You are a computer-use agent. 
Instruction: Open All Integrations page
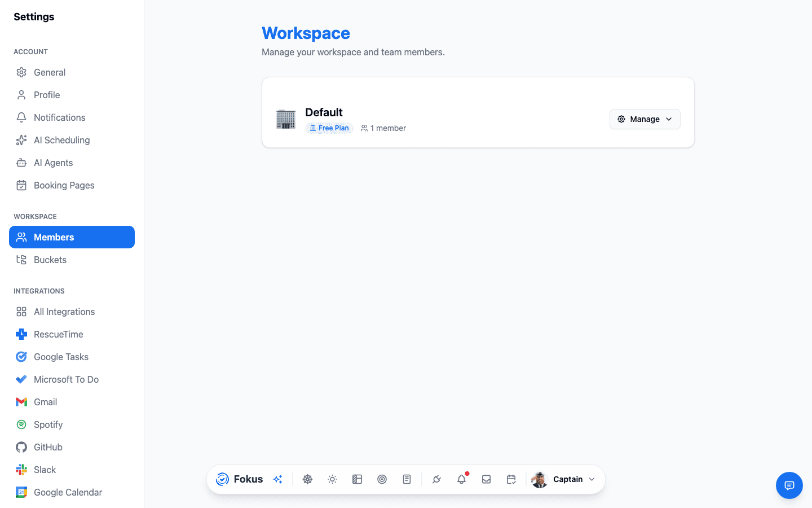(72, 312)
